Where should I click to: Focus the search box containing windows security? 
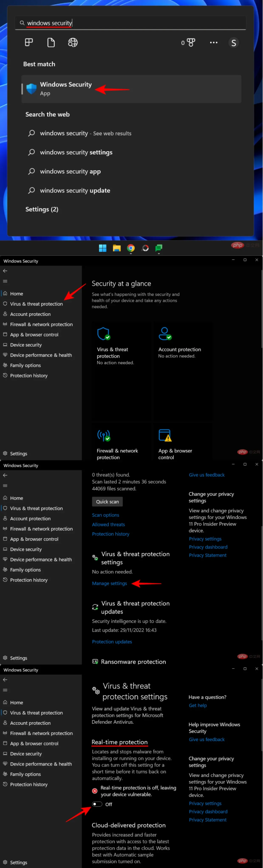point(130,23)
